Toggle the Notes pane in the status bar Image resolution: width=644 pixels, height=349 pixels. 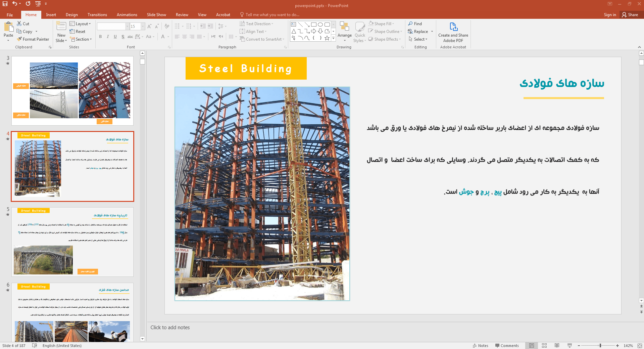pyautogui.click(x=480, y=346)
